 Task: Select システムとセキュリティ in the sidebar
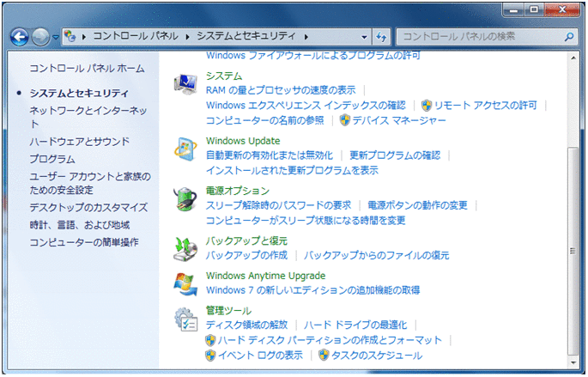[79, 93]
